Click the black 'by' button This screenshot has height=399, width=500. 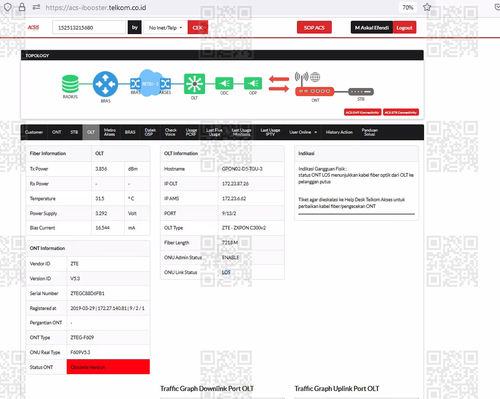[135, 27]
